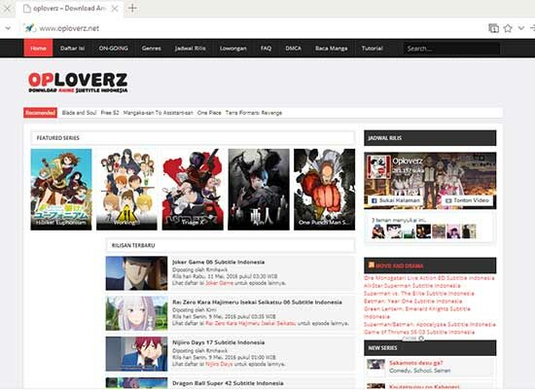Open recommended Blade and Soul link

[79, 113]
